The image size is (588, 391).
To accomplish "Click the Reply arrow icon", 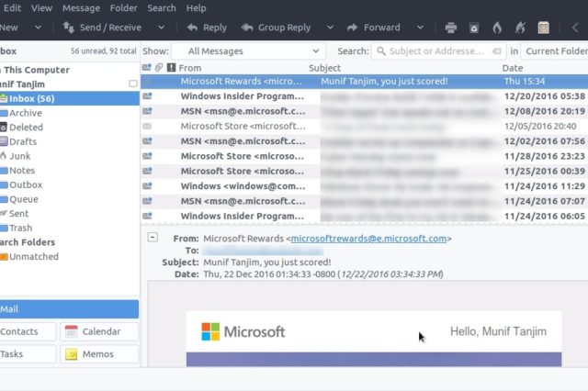I will pyautogui.click(x=192, y=28).
